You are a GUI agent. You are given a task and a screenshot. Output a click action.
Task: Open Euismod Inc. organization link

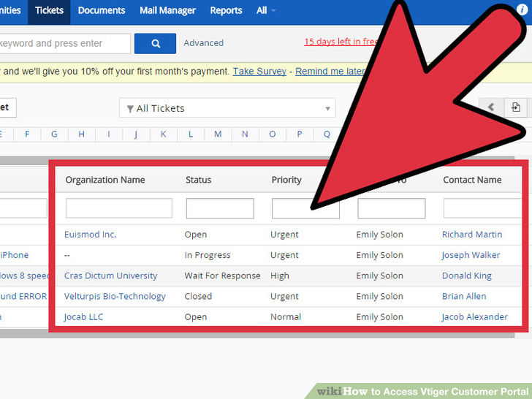[x=91, y=235]
